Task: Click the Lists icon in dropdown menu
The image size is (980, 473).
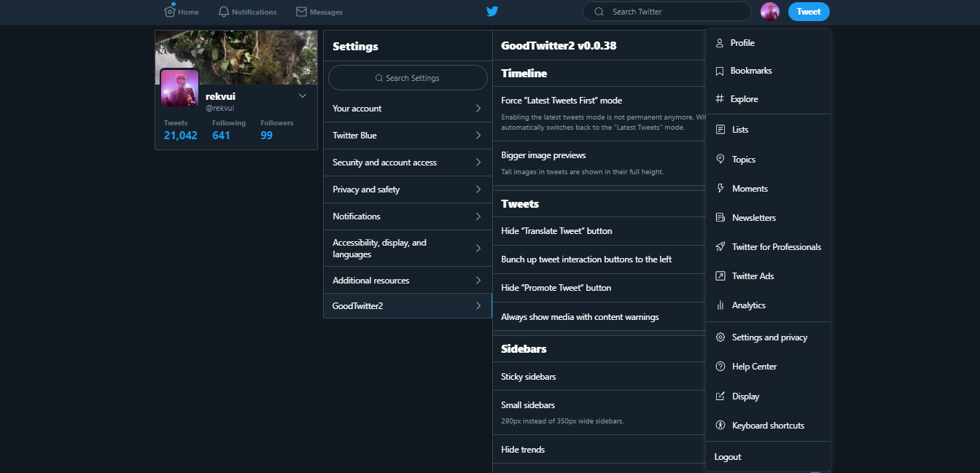Action: 720,130
